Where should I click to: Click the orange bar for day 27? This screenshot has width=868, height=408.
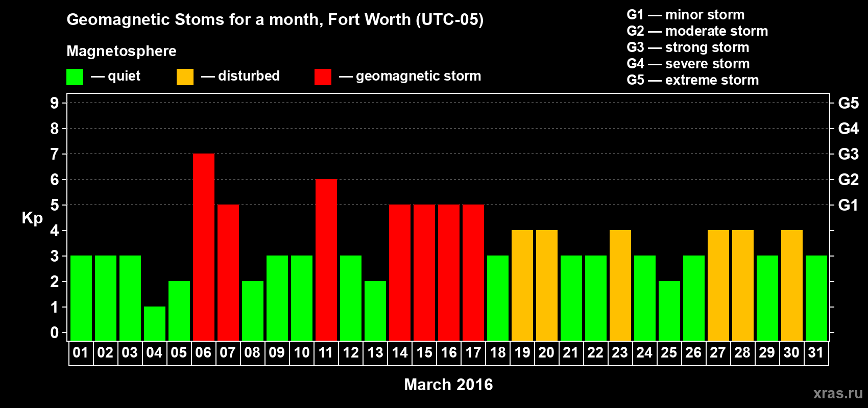[718, 285]
